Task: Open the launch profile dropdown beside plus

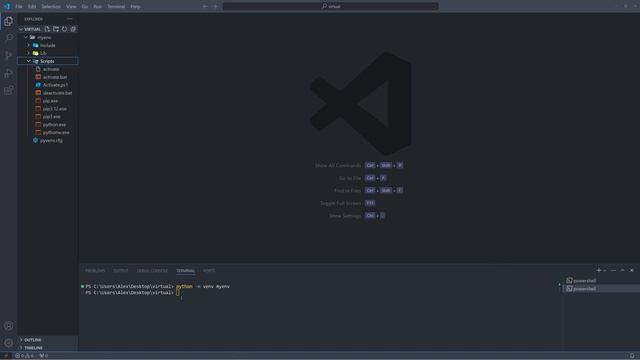Action: point(605,270)
